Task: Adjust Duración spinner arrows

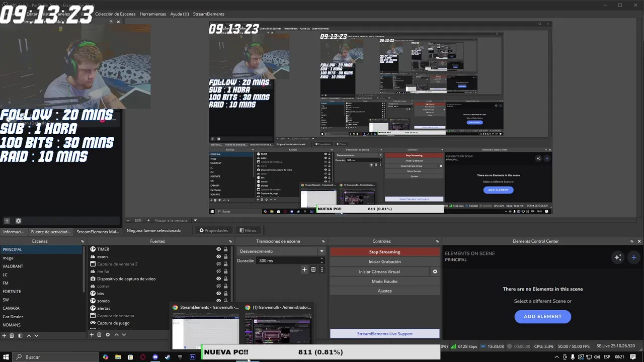Action: [x=321, y=260]
